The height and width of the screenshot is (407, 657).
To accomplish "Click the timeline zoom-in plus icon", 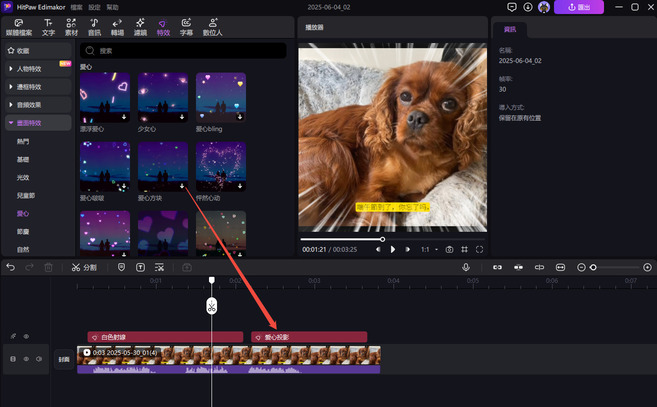I will coord(647,267).
